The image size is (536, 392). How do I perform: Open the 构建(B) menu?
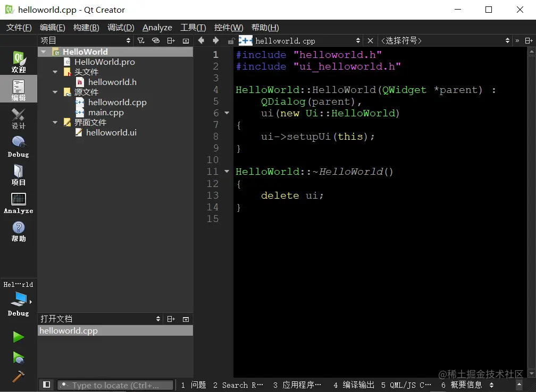pos(86,27)
